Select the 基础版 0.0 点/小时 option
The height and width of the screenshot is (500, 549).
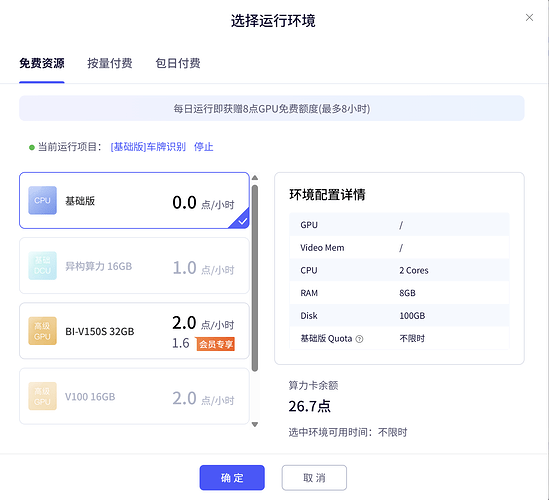pyautogui.click(x=134, y=200)
